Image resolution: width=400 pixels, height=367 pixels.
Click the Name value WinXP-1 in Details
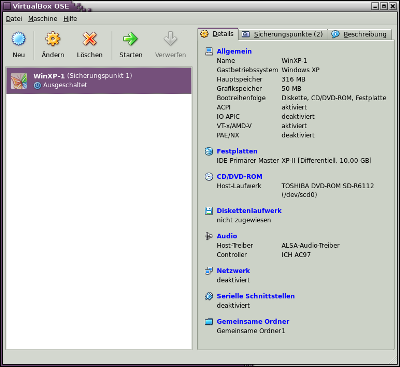pyautogui.click(x=294, y=61)
